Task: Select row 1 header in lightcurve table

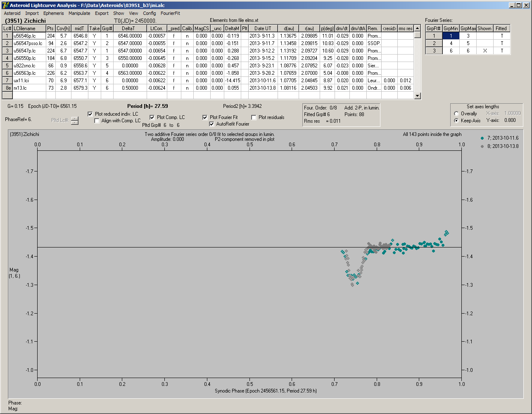Action: (x=7, y=36)
